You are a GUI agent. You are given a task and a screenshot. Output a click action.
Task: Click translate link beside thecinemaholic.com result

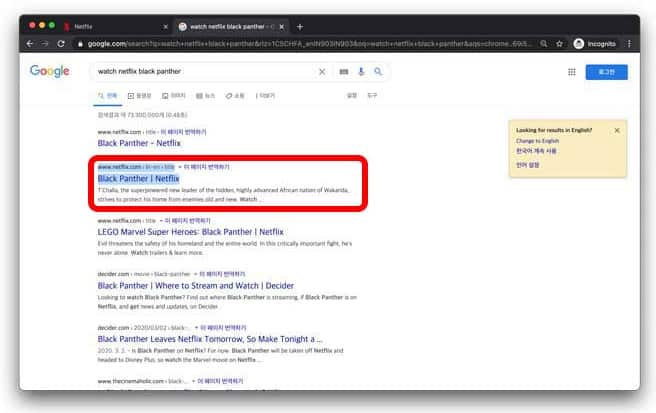tap(220, 381)
